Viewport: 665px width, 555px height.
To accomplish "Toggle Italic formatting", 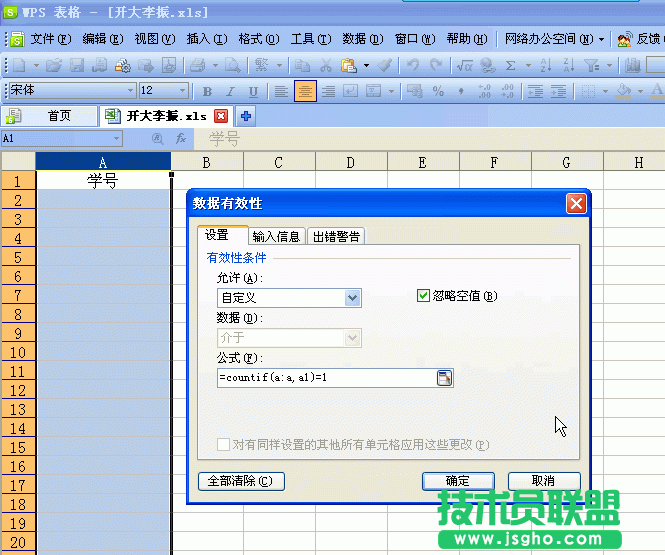I will coord(230,91).
